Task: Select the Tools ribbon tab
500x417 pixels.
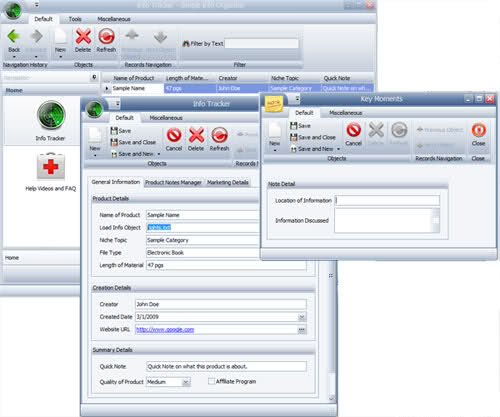Action: [75, 19]
